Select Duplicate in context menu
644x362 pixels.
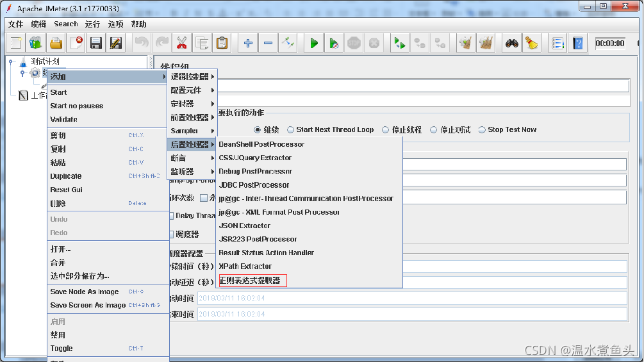click(x=108, y=176)
